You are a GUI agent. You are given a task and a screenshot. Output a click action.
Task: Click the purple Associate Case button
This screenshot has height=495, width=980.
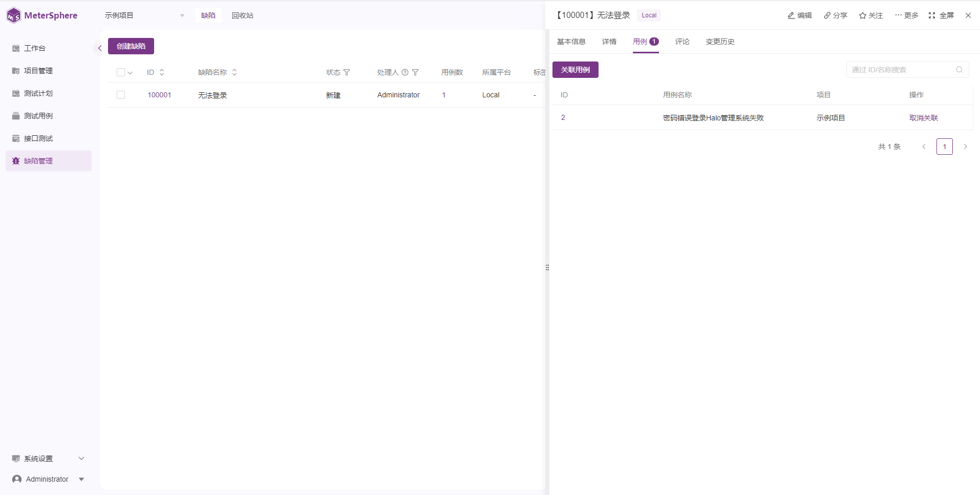575,70
